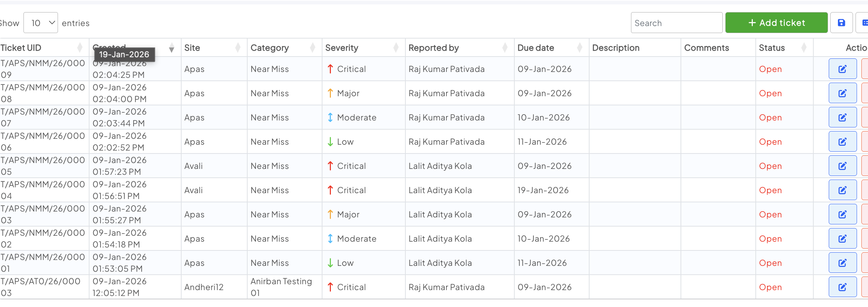The image size is (868, 307).
Task: Sort table by Category header
Action: pos(270,48)
